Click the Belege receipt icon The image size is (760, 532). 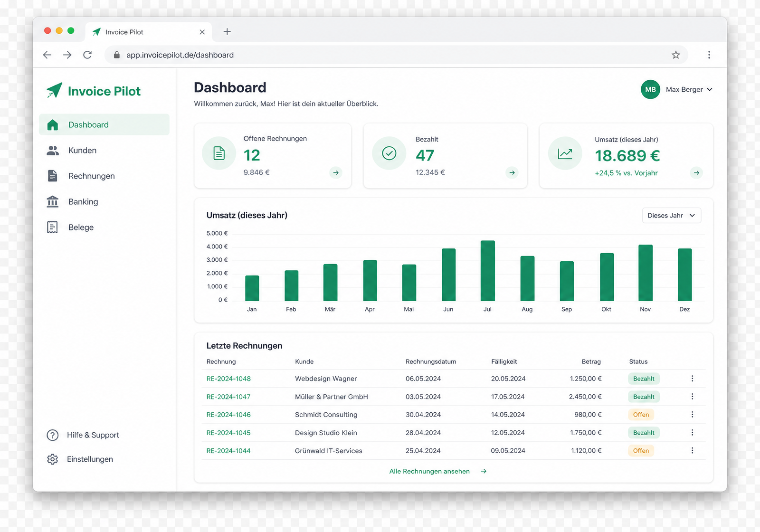(52, 228)
